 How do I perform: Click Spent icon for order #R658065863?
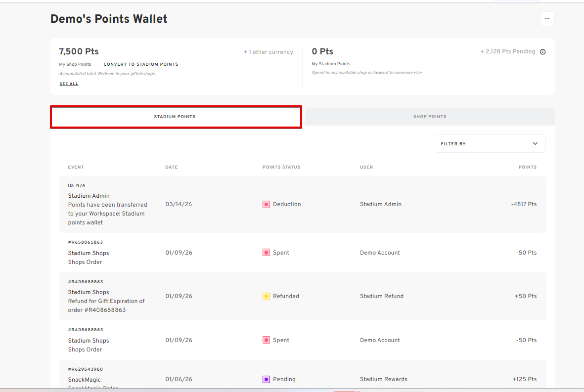coord(266,253)
